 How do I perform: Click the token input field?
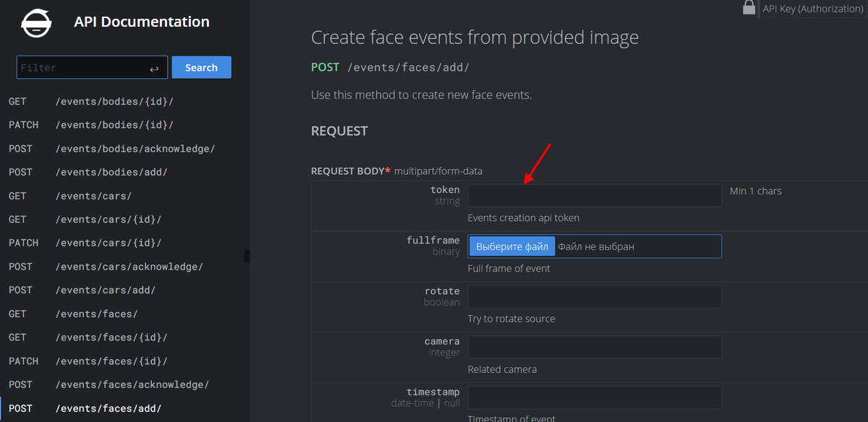[594, 196]
